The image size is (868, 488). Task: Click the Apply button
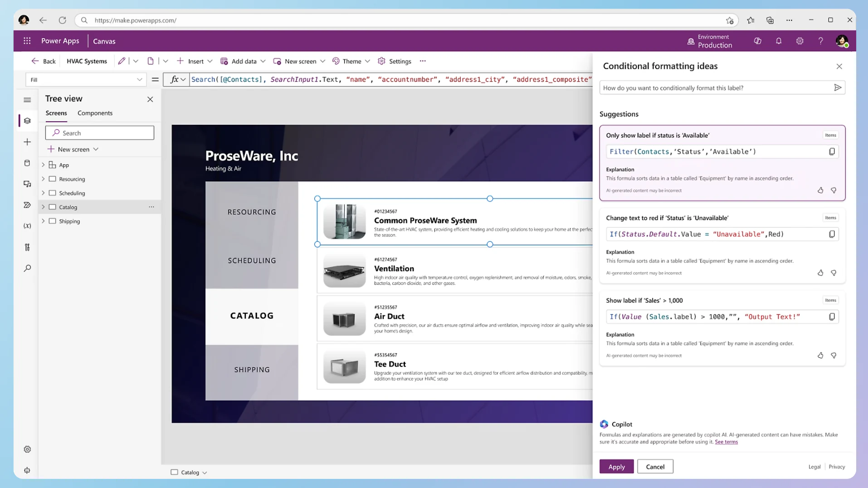(x=616, y=467)
